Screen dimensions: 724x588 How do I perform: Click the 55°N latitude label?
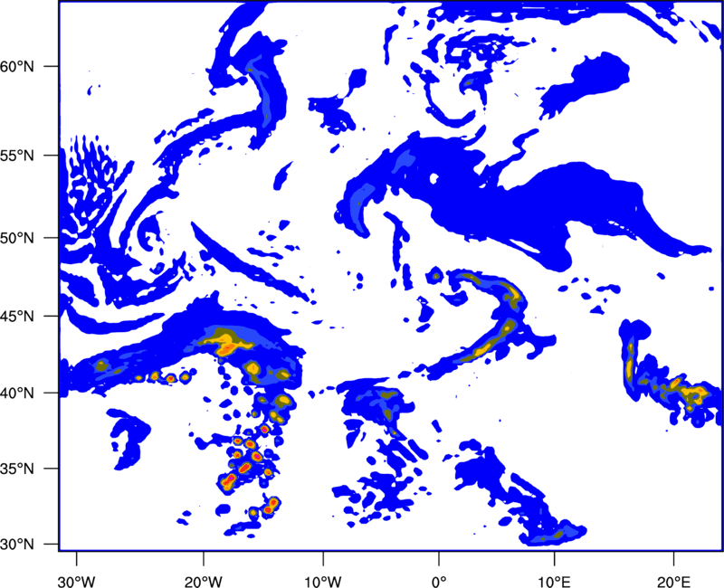click(x=17, y=156)
